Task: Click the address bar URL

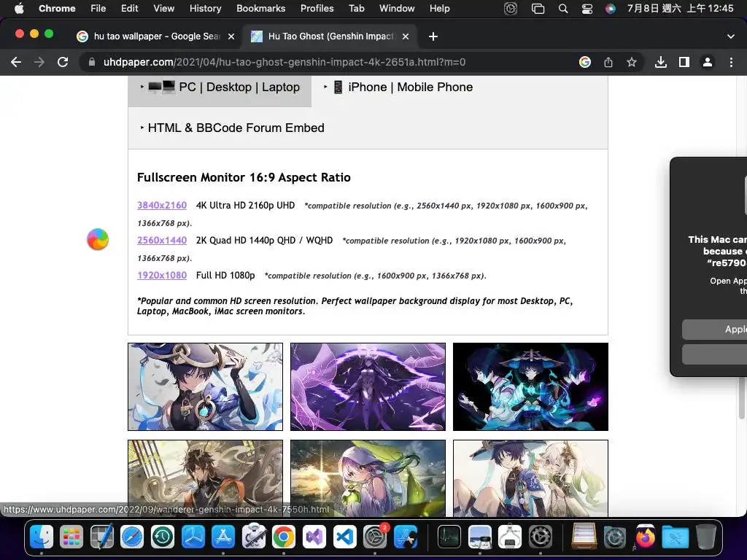Action: click(x=285, y=62)
